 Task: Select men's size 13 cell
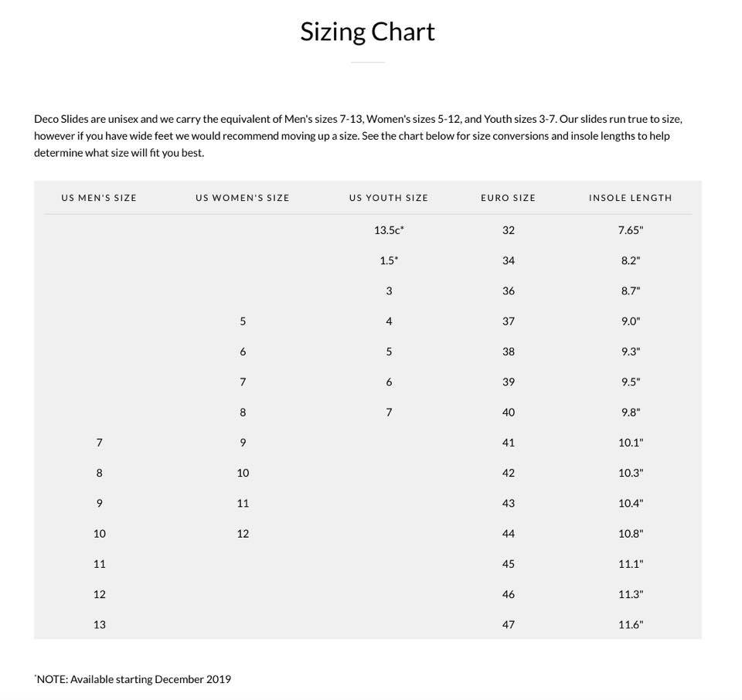pos(100,625)
